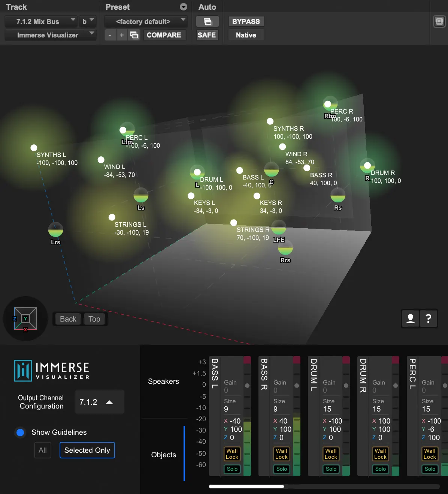
Task: Solo the DRUM R channel
Action: tap(380, 469)
